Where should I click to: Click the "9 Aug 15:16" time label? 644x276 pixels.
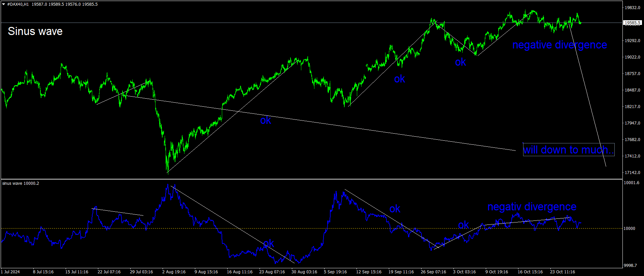[206, 272]
